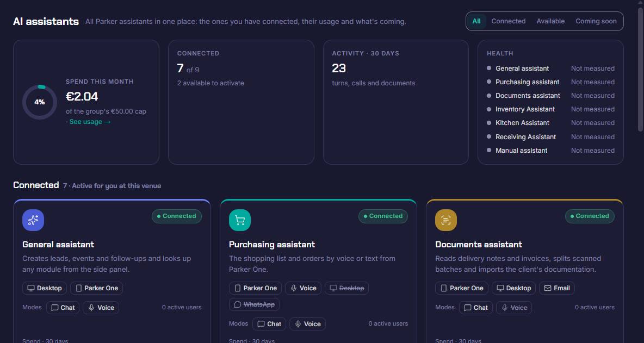Click Connected badge on Documents assistant card
The image size is (644, 343).
coord(590,216)
